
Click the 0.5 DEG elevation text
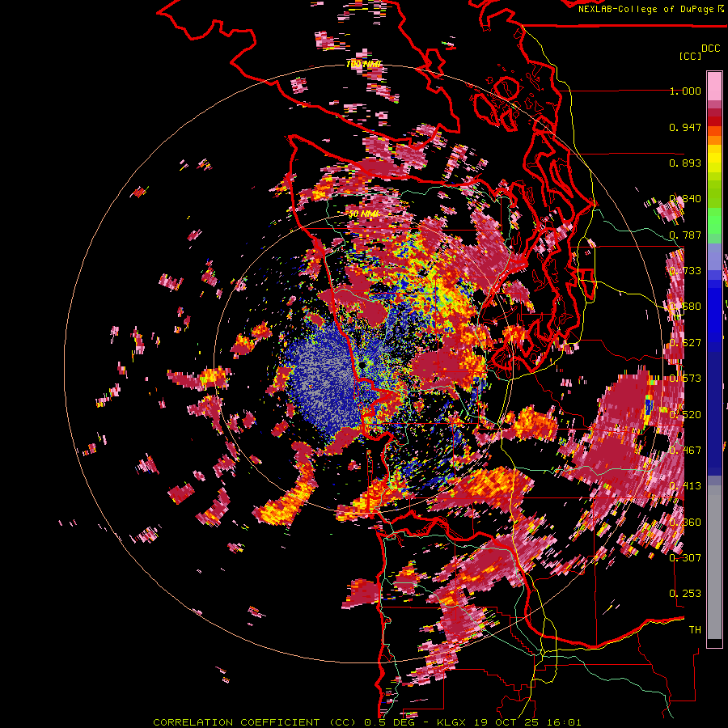click(388, 722)
